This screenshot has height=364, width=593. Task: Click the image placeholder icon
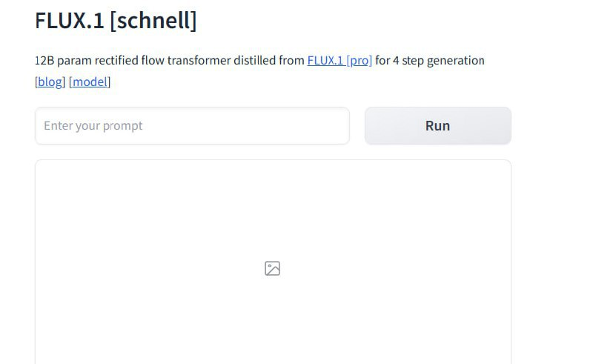point(272,268)
